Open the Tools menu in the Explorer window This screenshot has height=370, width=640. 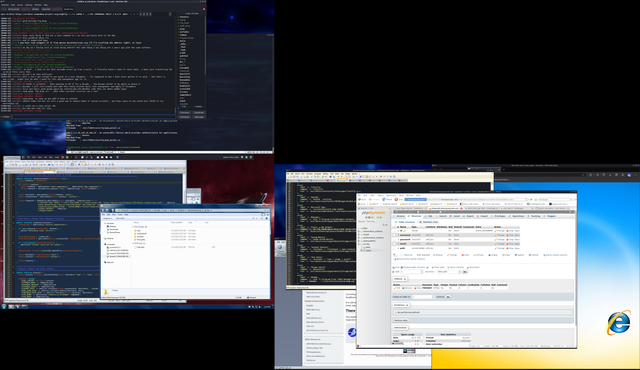click(120, 215)
